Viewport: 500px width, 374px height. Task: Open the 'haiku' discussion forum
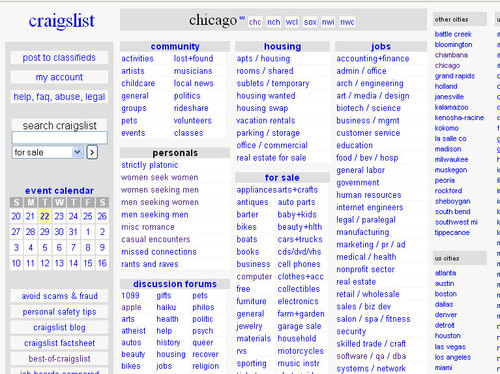pyautogui.click(x=166, y=307)
